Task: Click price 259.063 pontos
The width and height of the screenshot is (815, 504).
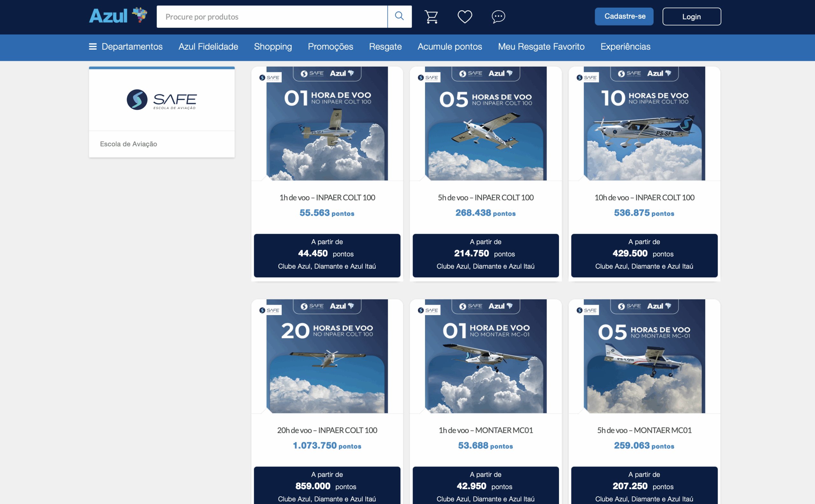Action: coord(644,445)
